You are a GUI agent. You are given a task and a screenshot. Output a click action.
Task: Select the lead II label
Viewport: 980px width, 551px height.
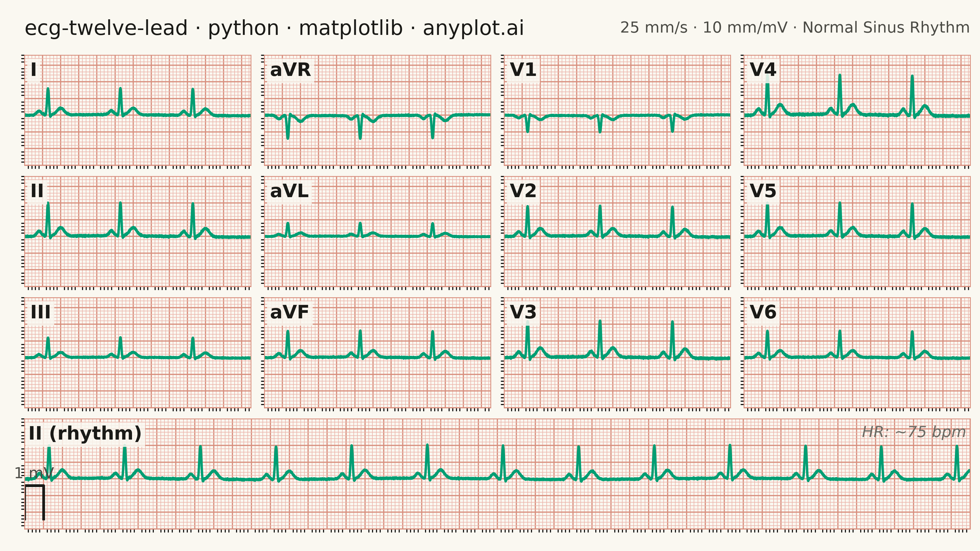click(37, 191)
